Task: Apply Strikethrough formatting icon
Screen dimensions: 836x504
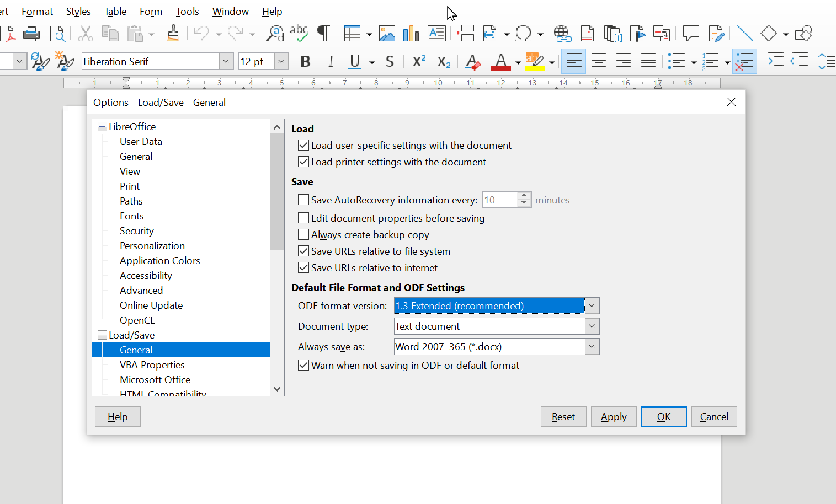Action: [390, 61]
